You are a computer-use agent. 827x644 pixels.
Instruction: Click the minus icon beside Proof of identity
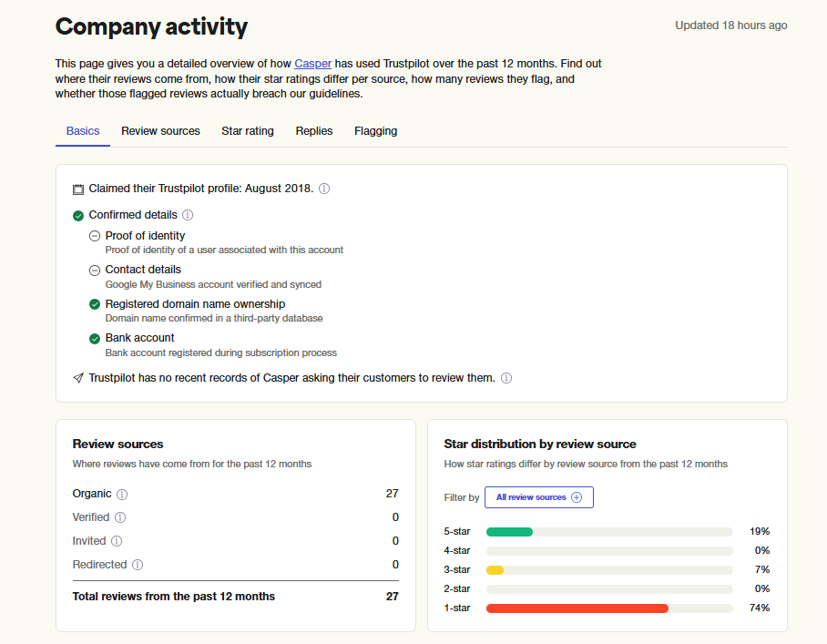95,236
